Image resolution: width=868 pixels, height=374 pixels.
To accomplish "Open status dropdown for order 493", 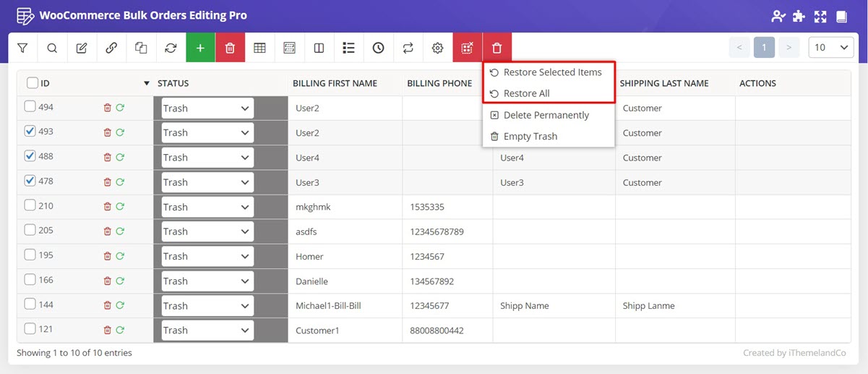I will point(207,132).
